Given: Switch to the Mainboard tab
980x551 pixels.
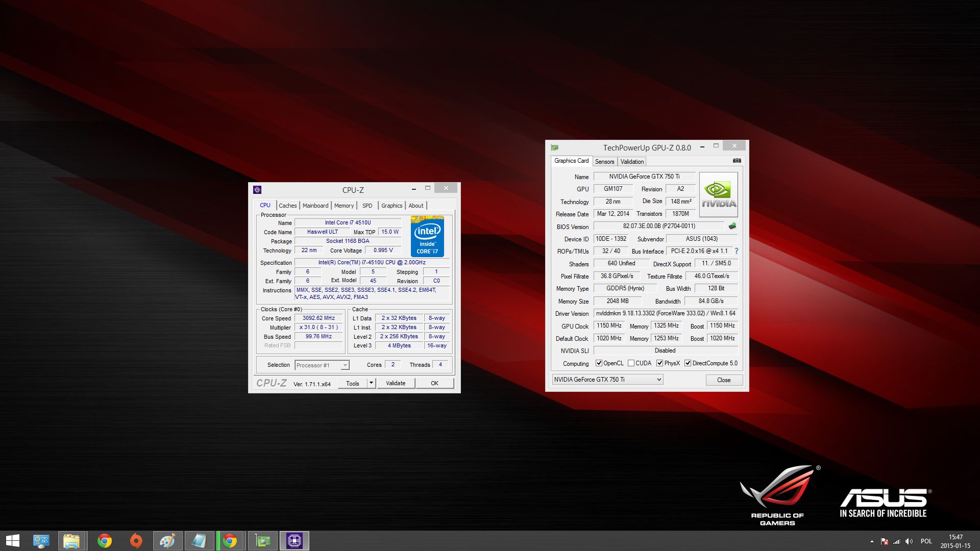Looking at the screenshot, I should point(315,206).
